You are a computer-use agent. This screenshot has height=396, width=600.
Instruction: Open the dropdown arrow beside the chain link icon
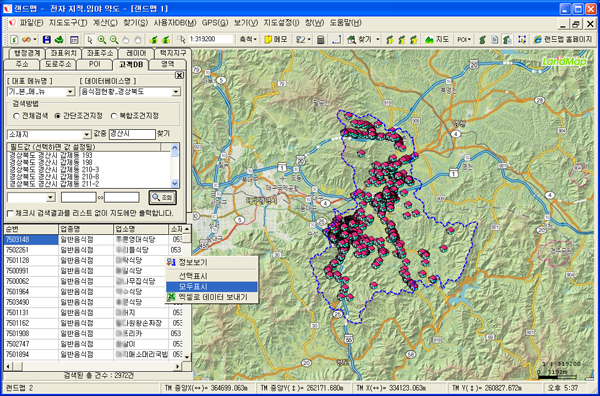coord(35,39)
